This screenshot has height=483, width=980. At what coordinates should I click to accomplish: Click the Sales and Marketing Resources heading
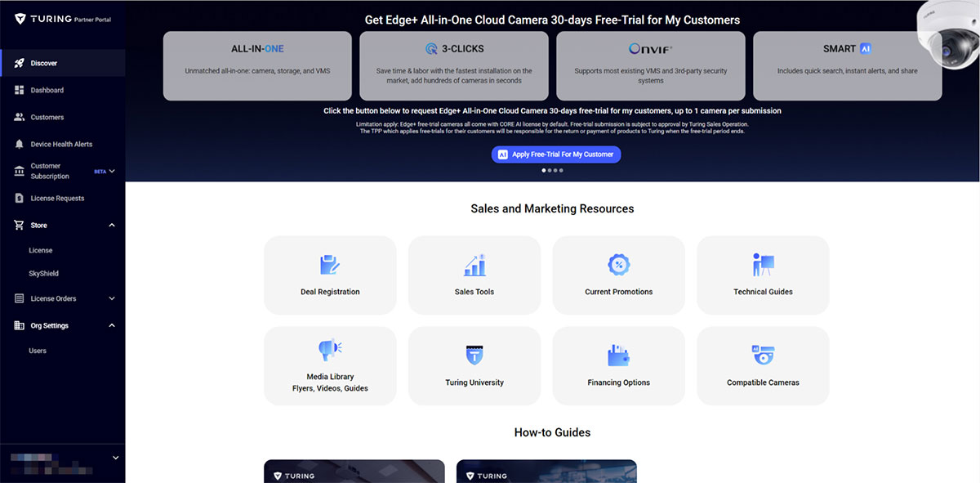552,208
